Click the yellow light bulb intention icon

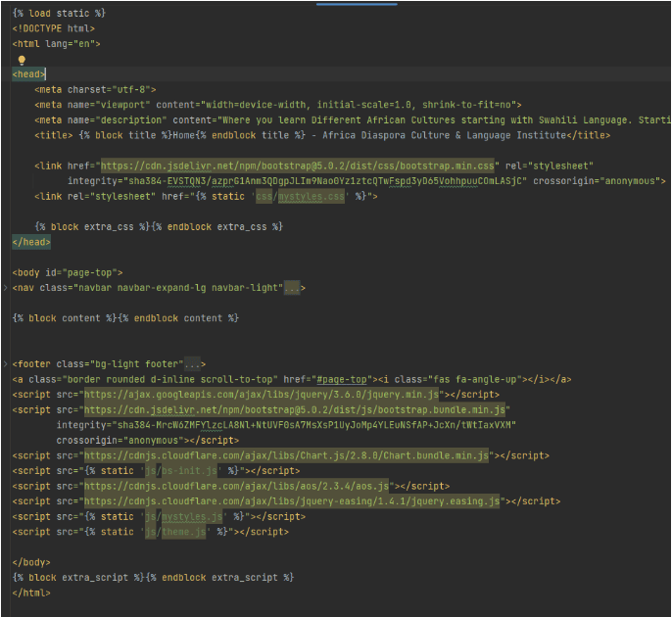(x=22, y=60)
